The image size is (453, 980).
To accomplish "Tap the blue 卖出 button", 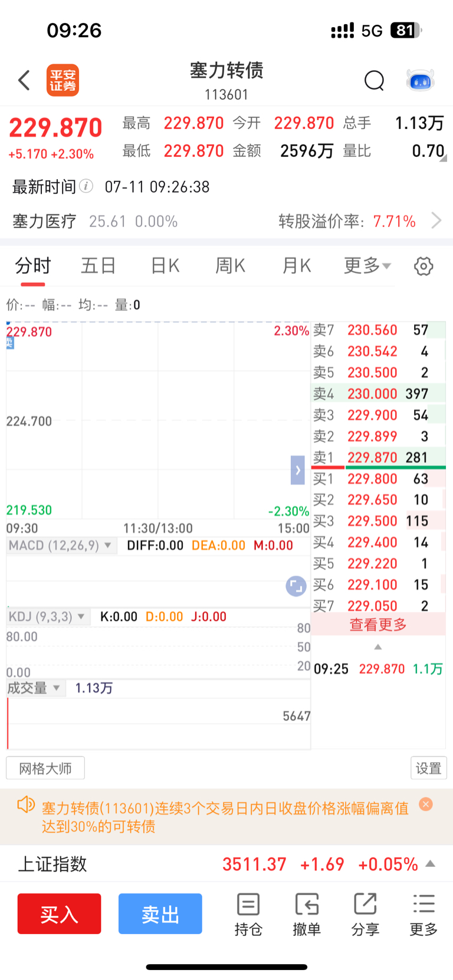I will pyautogui.click(x=160, y=914).
